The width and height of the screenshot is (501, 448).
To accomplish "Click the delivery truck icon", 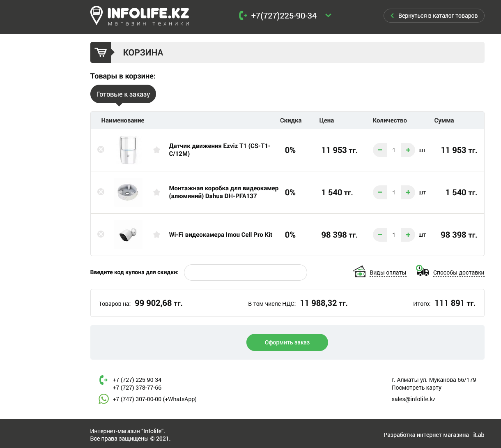I will [x=423, y=270].
